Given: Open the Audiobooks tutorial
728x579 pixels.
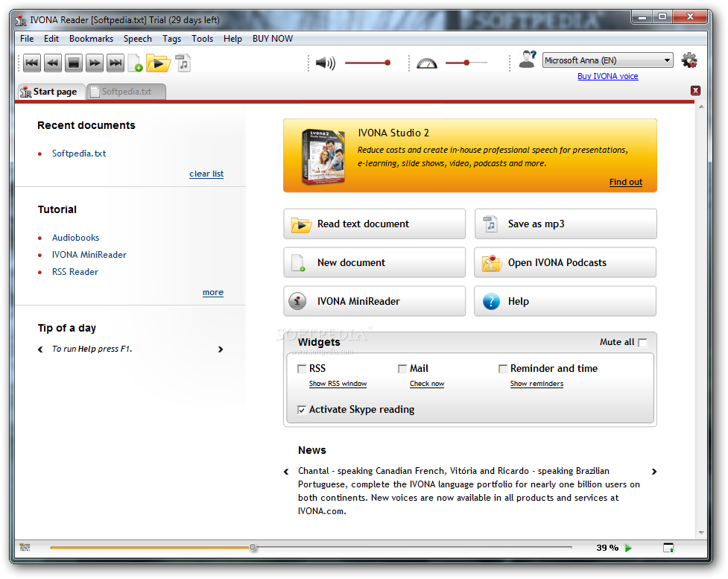Looking at the screenshot, I should click(75, 238).
